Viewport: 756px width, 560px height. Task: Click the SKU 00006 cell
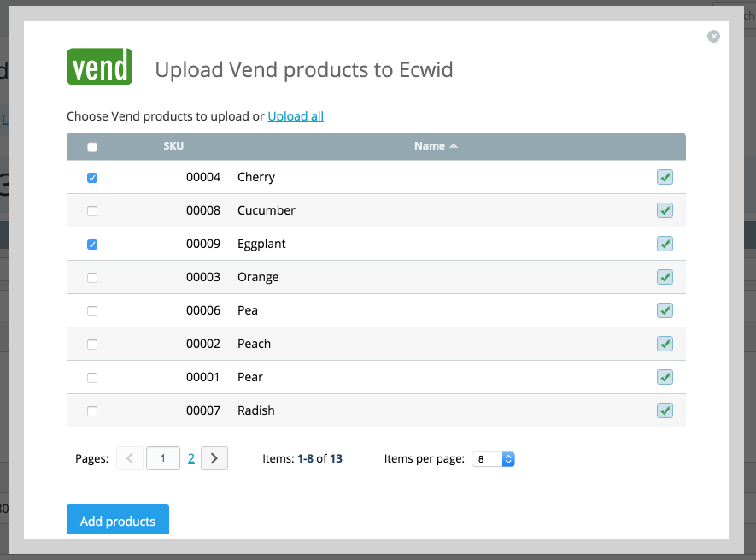click(x=203, y=310)
